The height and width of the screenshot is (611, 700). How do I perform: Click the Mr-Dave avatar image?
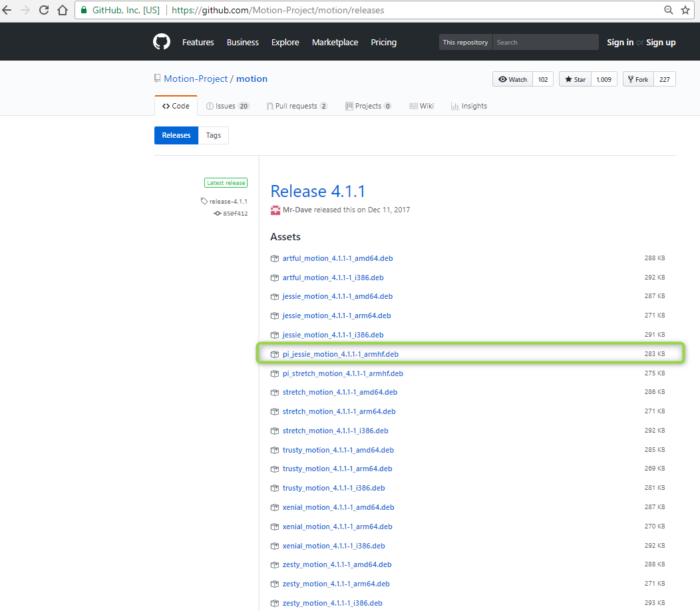point(275,210)
